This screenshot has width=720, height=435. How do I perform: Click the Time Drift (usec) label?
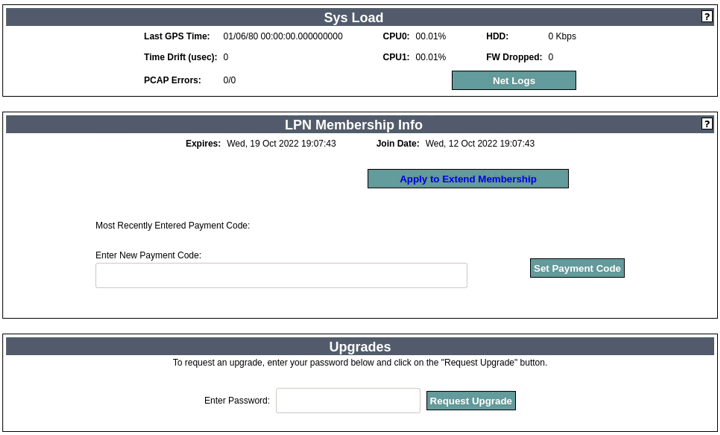pos(180,57)
